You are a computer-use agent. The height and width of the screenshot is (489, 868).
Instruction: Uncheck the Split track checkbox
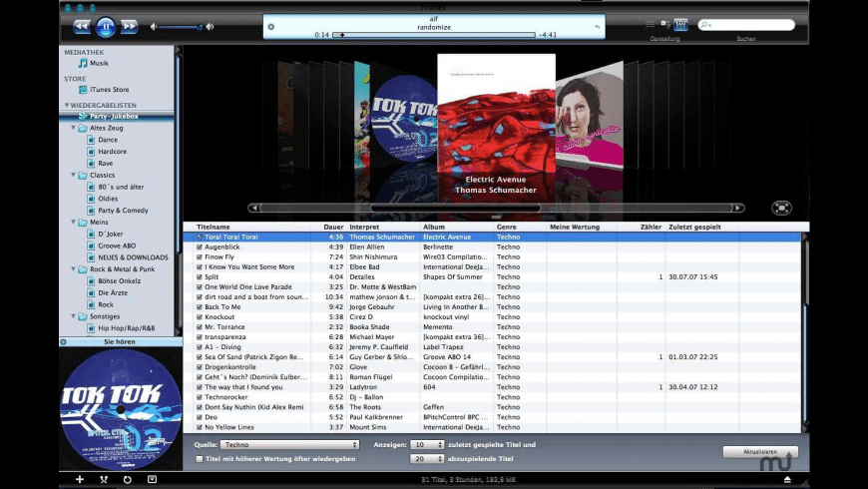pyautogui.click(x=200, y=276)
